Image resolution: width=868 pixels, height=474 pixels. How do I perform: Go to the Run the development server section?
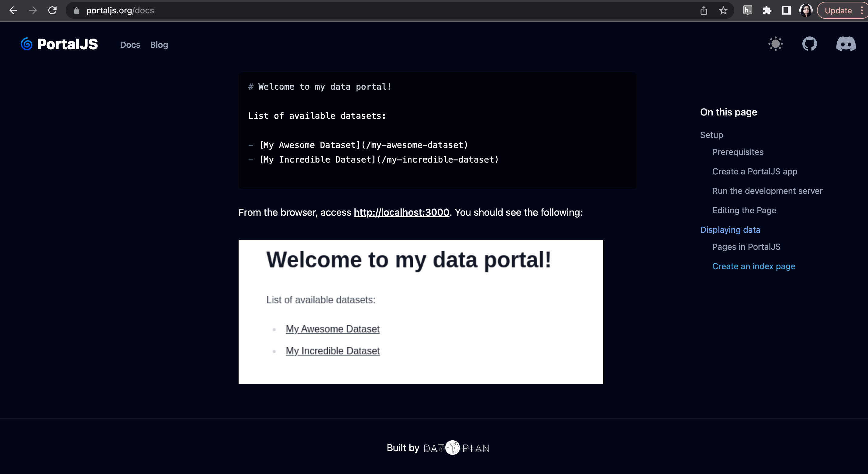coord(767,191)
